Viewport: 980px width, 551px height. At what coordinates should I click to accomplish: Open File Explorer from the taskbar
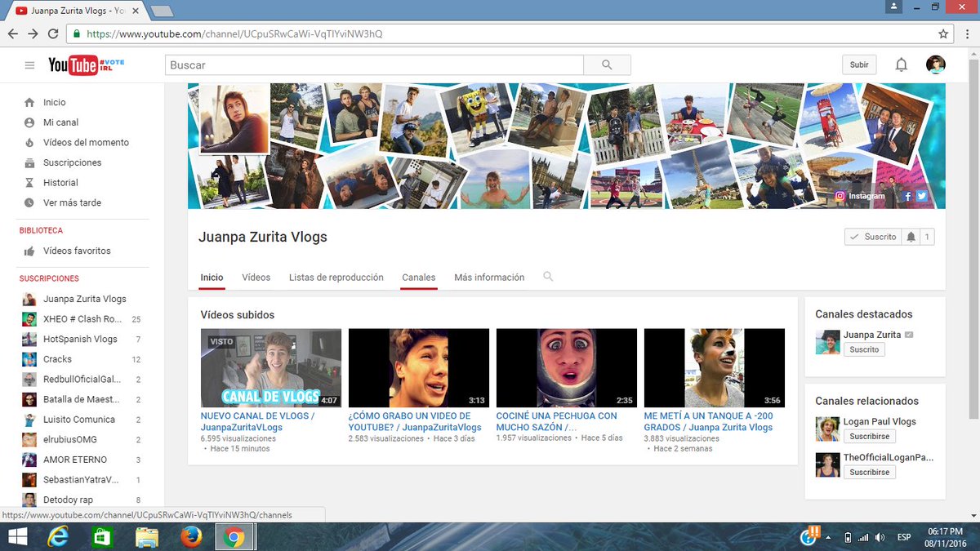coord(147,537)
